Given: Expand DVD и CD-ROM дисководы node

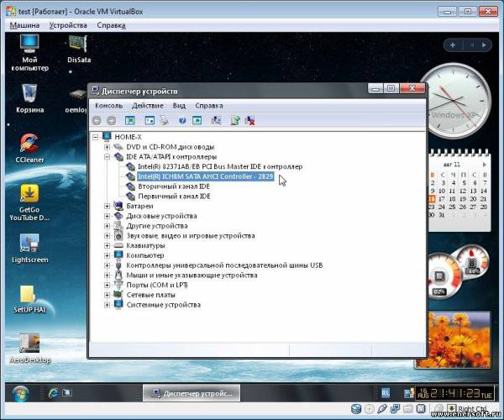Looking at the screenshot, I should tap(107, 147).
